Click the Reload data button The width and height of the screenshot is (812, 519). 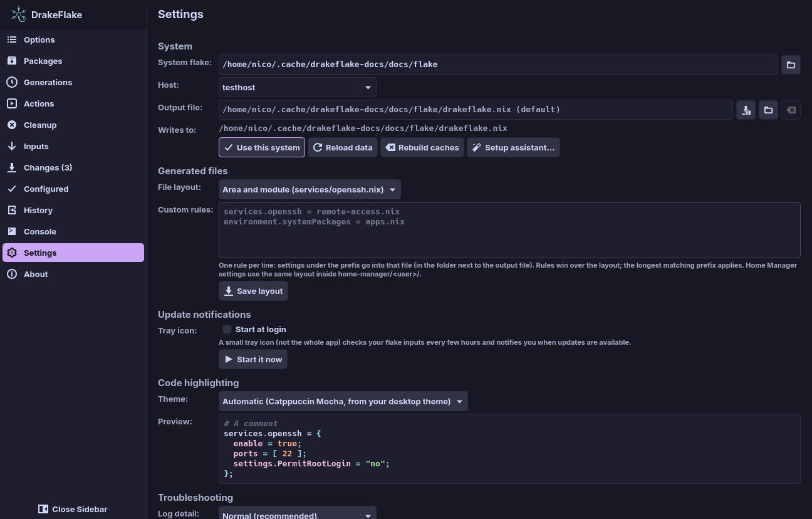[x=343, y=147]
